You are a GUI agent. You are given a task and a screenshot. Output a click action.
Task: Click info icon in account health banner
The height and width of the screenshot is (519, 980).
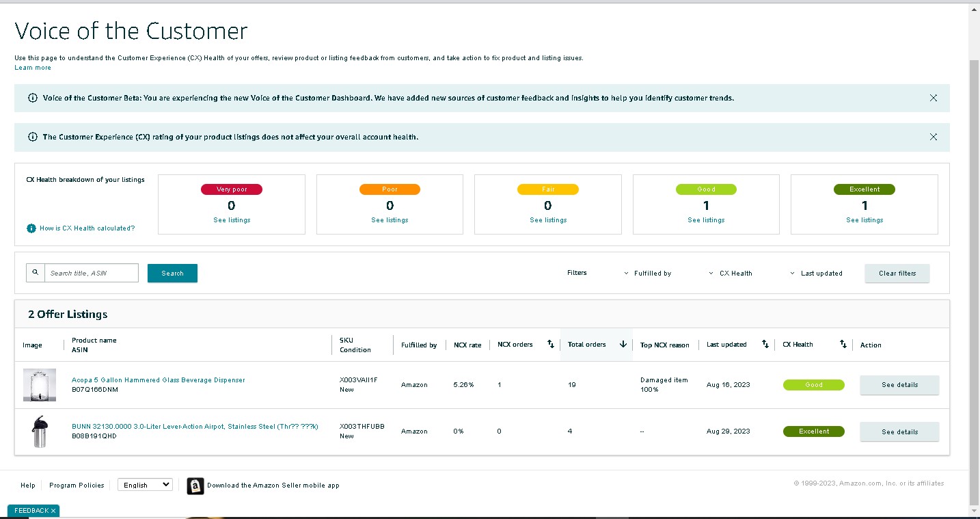(32, 137)
